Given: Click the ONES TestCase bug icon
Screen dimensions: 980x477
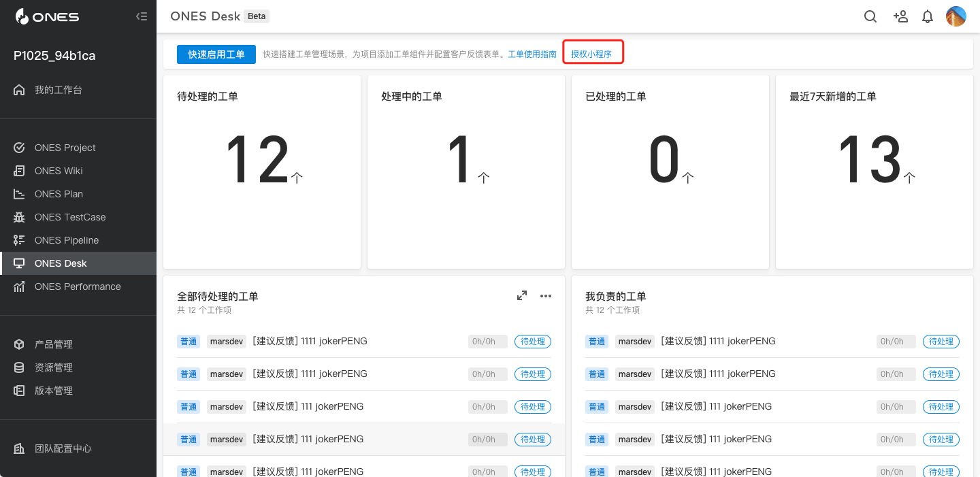Looking at the screenshot, I should click(x=19, y=217).
